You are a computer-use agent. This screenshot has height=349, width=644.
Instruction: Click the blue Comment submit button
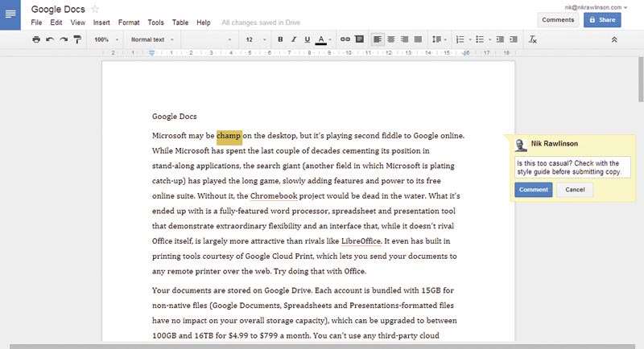point(533,190)
